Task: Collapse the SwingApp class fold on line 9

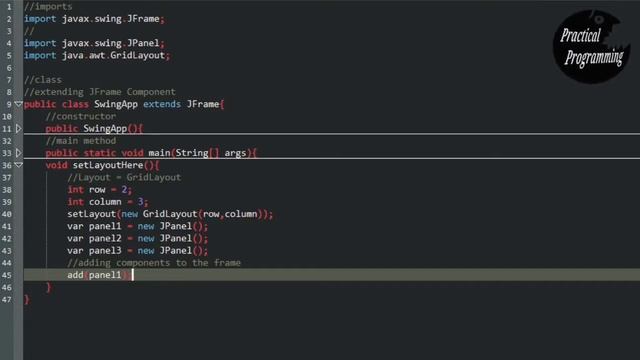Action: click(18, 104)
